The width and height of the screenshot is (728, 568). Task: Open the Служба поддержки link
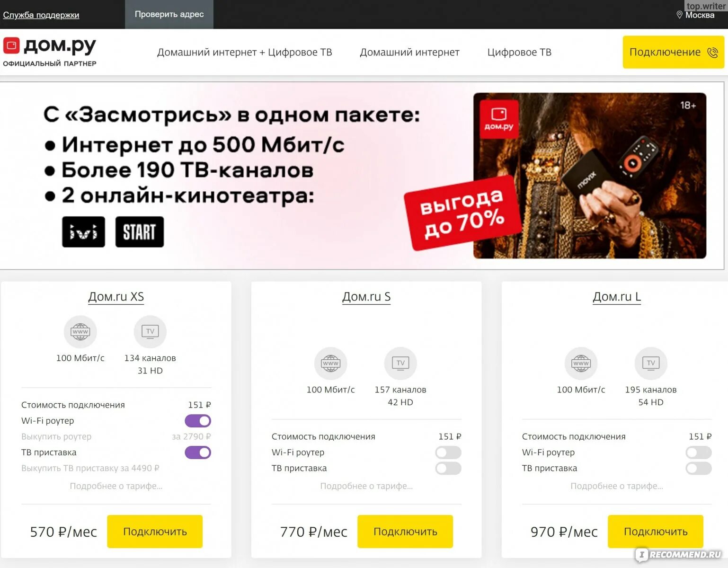tap(41, 15)
